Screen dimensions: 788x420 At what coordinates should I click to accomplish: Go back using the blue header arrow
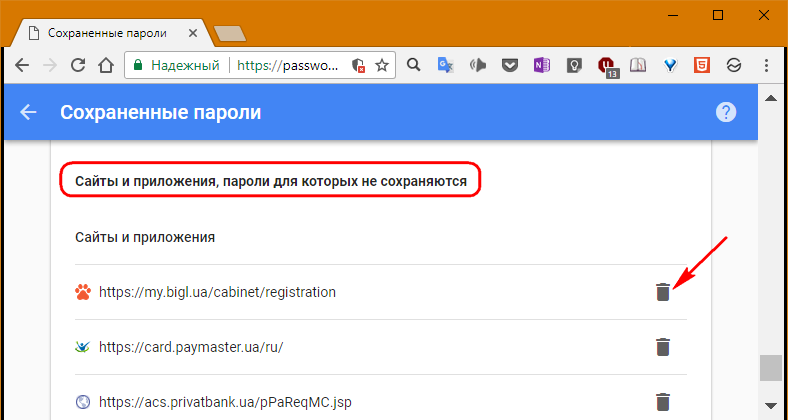pos(28,112)
